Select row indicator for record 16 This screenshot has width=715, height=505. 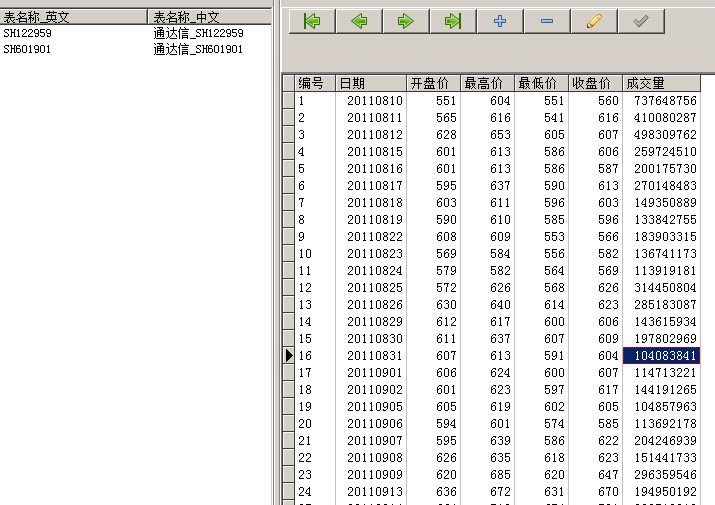[x=289, y=355]
